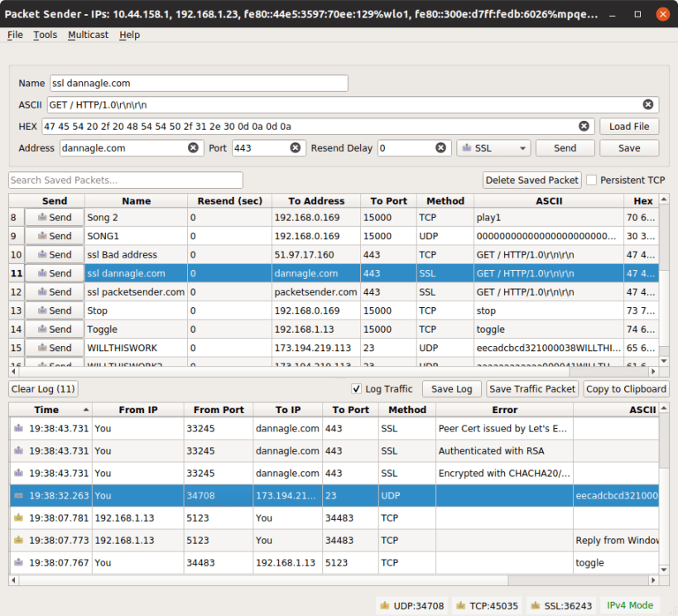Click the packet Name input field
The width and height of the screenshot is (678, 616).
[199, 83]
